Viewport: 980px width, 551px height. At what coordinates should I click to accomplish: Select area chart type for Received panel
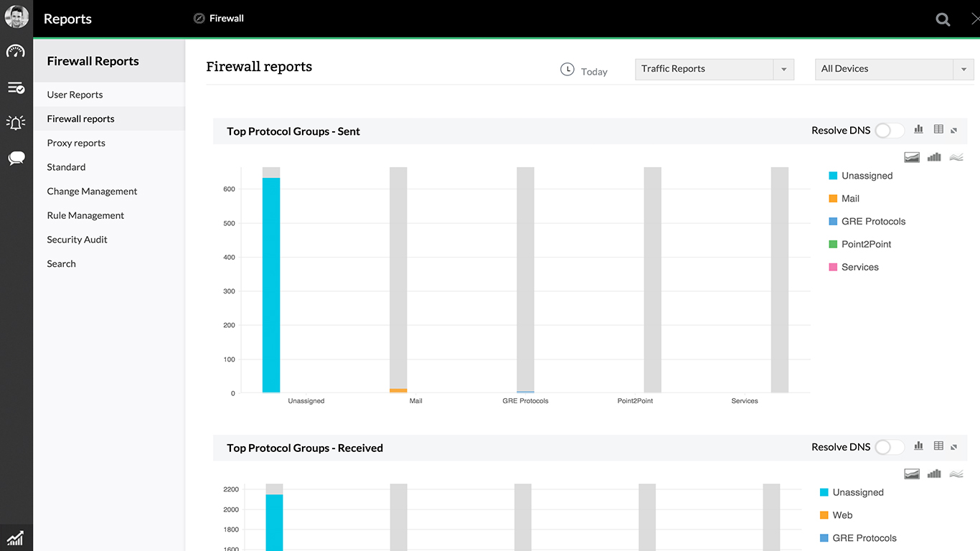[x=912, y=474]
